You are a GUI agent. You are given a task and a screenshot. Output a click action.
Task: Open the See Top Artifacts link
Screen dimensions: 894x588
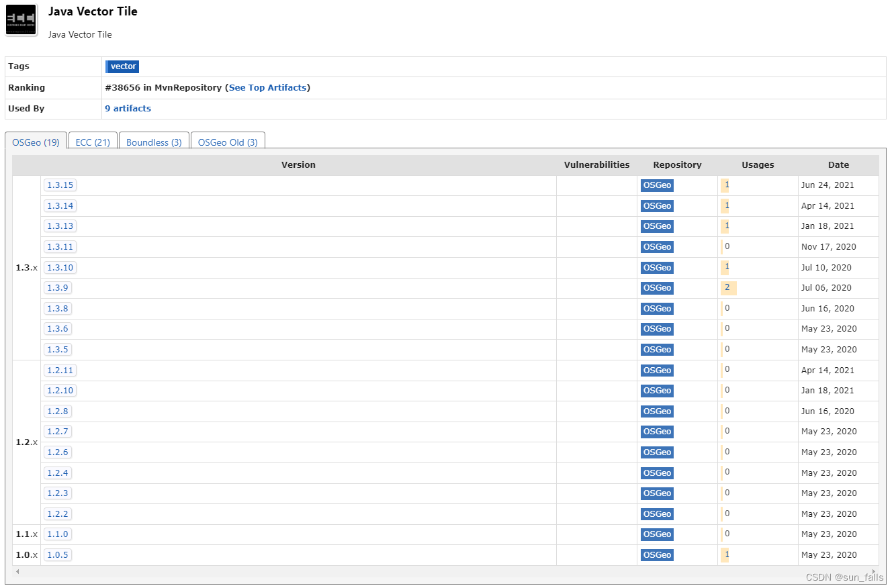pos(268,87)
